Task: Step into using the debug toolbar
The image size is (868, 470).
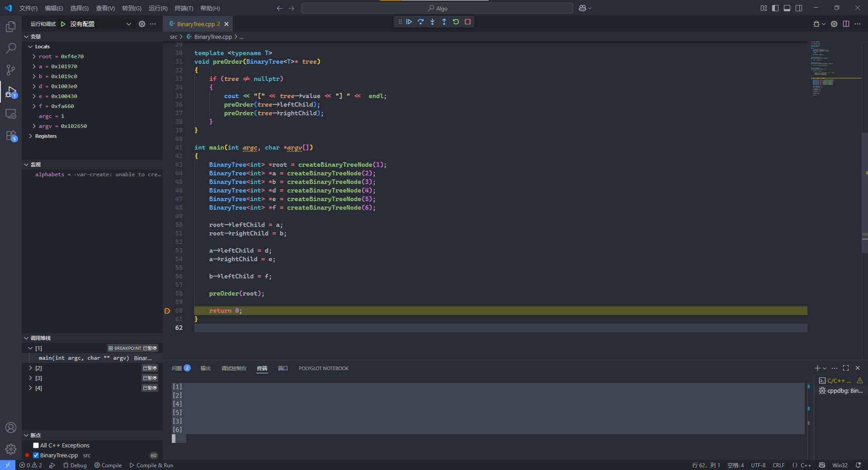Action: tap(433, 22)
